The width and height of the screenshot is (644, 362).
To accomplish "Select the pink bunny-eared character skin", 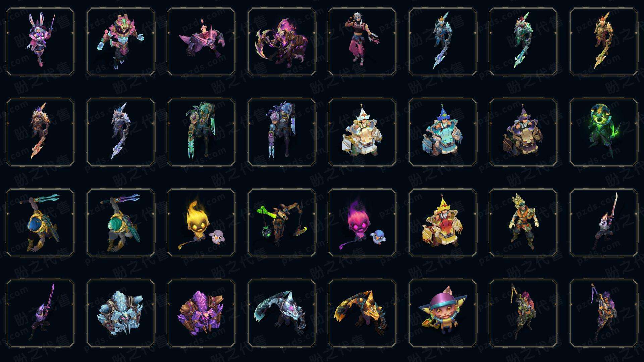I will click(x=40, y=42).
